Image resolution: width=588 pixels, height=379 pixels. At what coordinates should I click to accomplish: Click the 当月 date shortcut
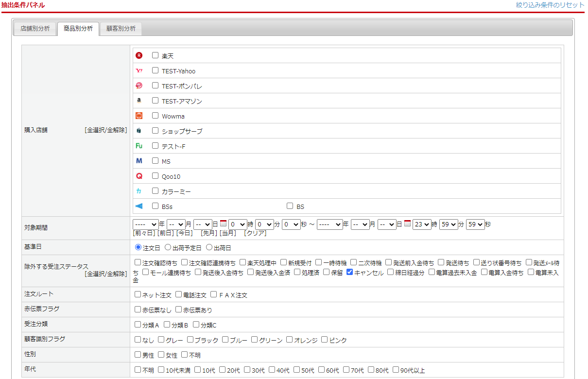click(228, 233)
